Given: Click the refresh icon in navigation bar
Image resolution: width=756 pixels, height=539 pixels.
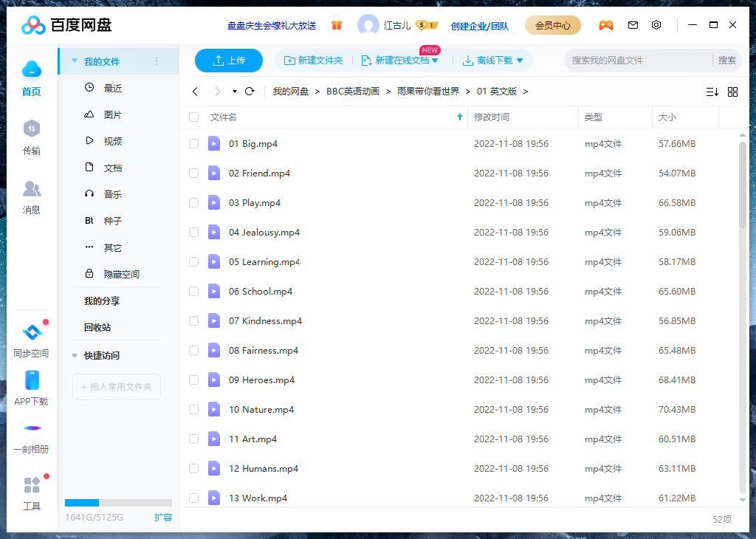Looking at the screenshot, I should (x=250, y=92).
